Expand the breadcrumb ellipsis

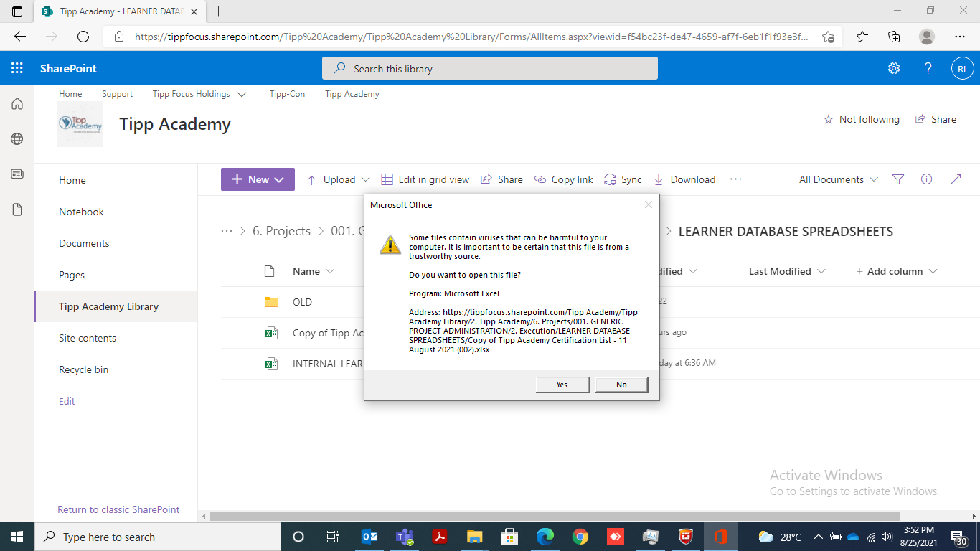coord(227,231)
